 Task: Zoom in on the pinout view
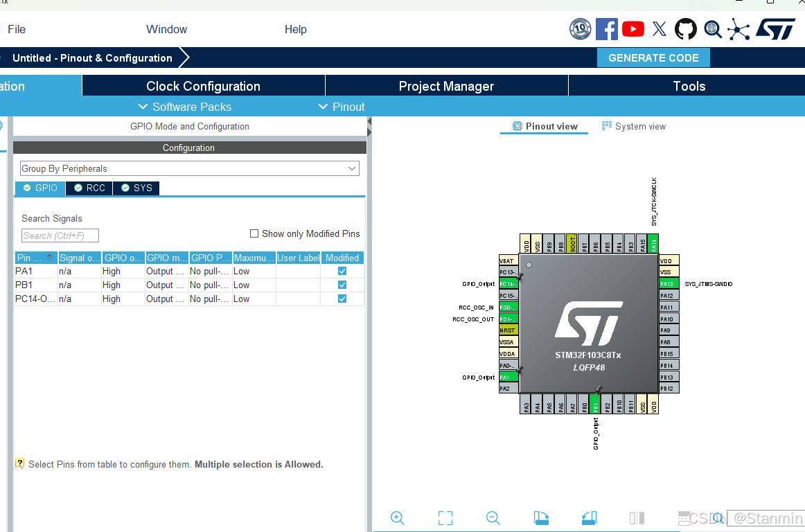tap(398, 517)
